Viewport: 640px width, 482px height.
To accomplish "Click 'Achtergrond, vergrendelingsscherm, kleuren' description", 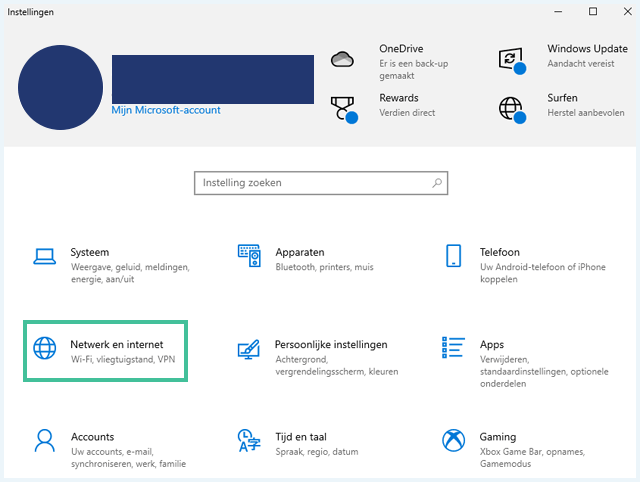I will click(x=336, y=366).
